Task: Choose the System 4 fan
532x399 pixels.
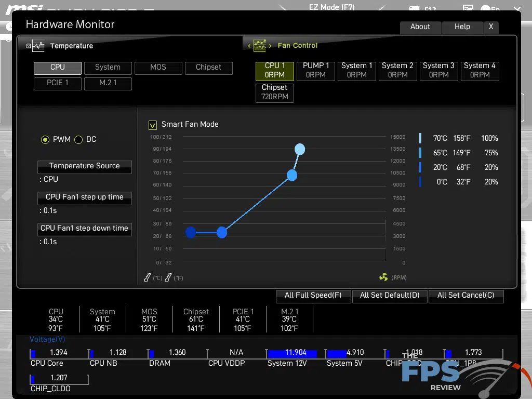Action: tap(480, 71)
